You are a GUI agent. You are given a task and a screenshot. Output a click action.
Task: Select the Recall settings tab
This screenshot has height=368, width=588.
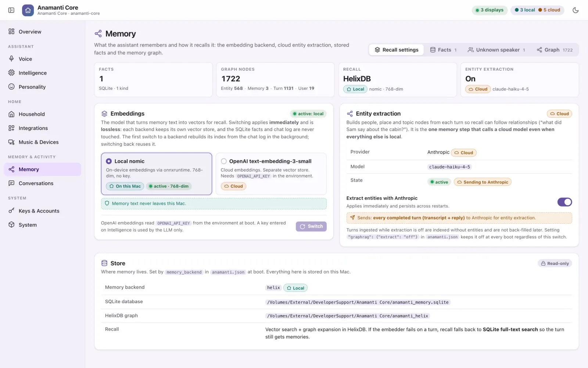pyautogui.click(x=397, y=50)
